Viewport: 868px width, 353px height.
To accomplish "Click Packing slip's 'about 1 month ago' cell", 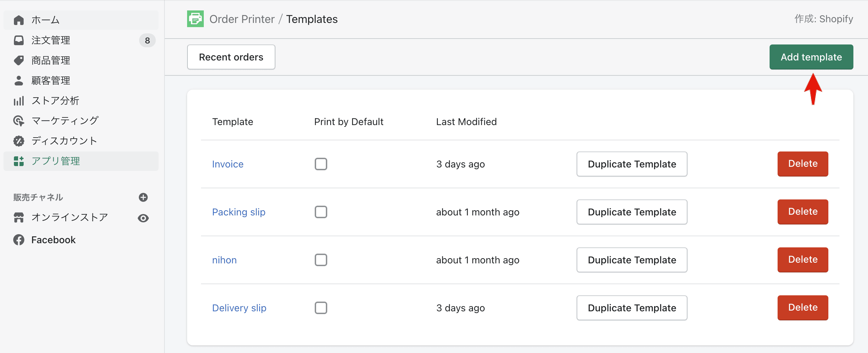I will (x=478, y=212).
